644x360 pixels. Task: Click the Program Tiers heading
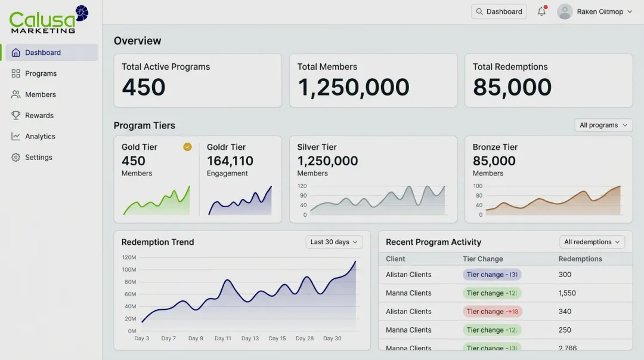click(x=144, y=125)
